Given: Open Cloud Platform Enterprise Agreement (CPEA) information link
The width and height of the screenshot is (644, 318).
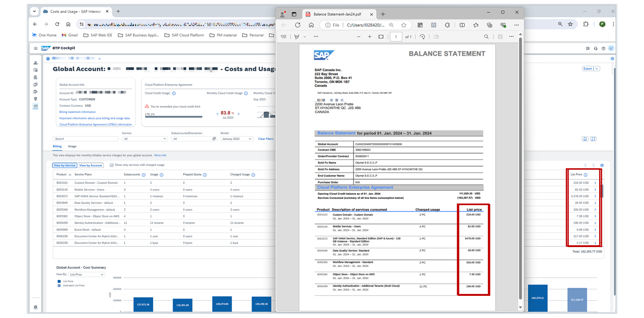Looking at the screenshot, I should [x=95, y=125].
